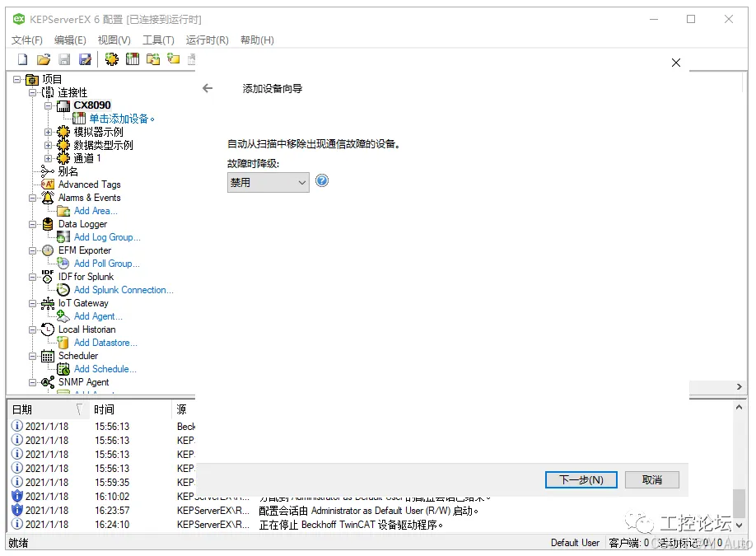Click the Add Splunk Connection... link
Image resolution: width=756 pixels, height=556 pixels.
click(x=124, y=290)
